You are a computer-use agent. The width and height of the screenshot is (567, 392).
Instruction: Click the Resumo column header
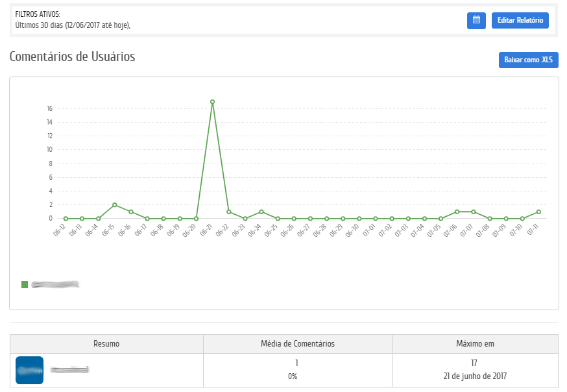106,344
